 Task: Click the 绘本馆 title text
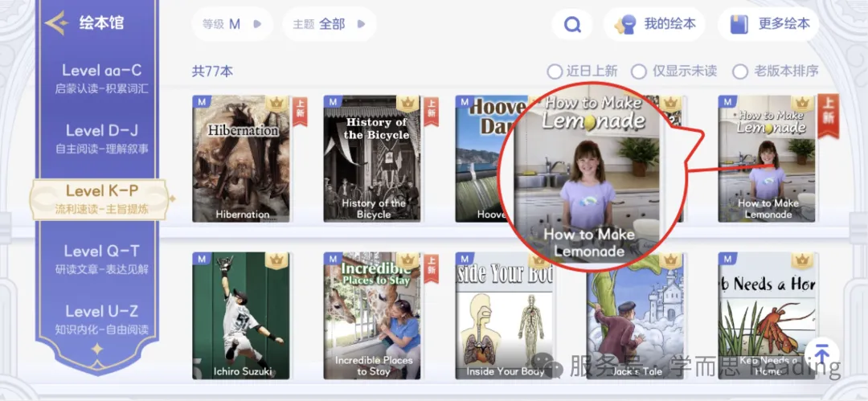101,23
